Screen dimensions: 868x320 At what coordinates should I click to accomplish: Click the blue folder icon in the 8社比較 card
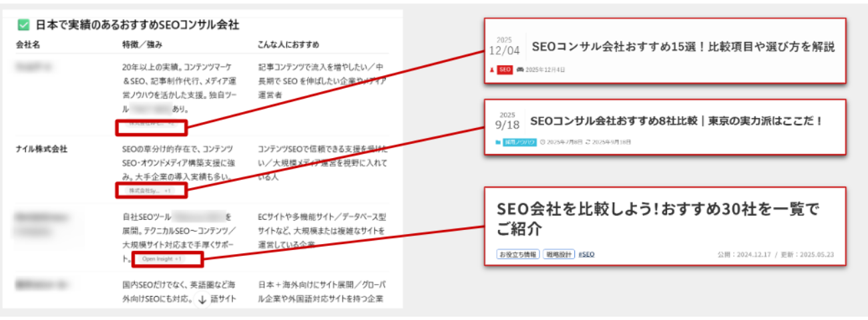point(497,142)
